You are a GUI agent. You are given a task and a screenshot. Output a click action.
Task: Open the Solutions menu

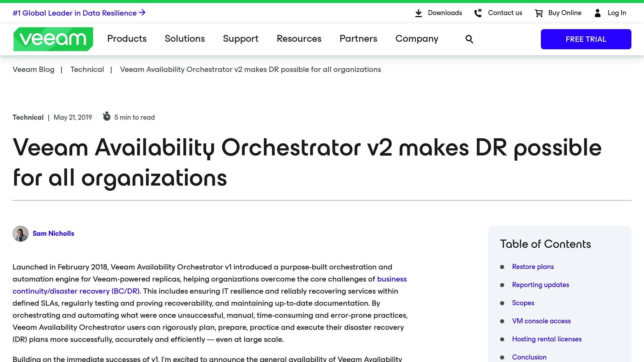(x=185, y=39)
